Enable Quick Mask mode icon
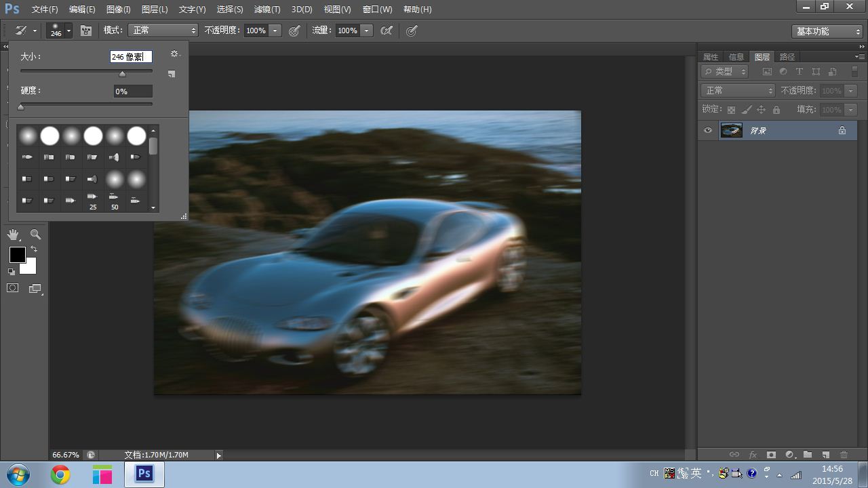 point(13,288)
